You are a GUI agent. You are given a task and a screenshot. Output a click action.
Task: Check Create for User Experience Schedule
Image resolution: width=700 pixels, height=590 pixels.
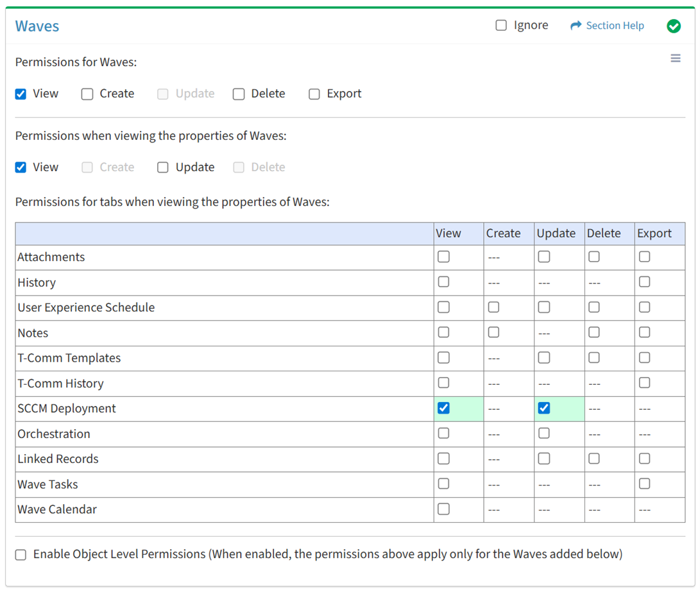(x=493, y=307)
